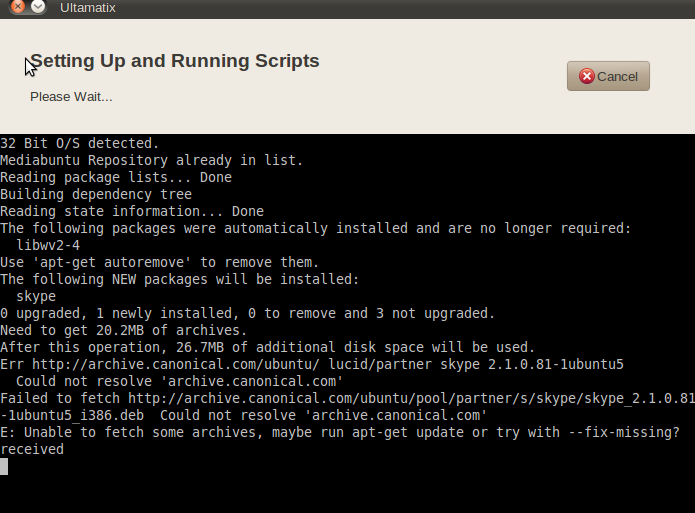Click the '0 upgraded, 1 newly installed' line
695x513 pixels.
[x=247, y=313]
